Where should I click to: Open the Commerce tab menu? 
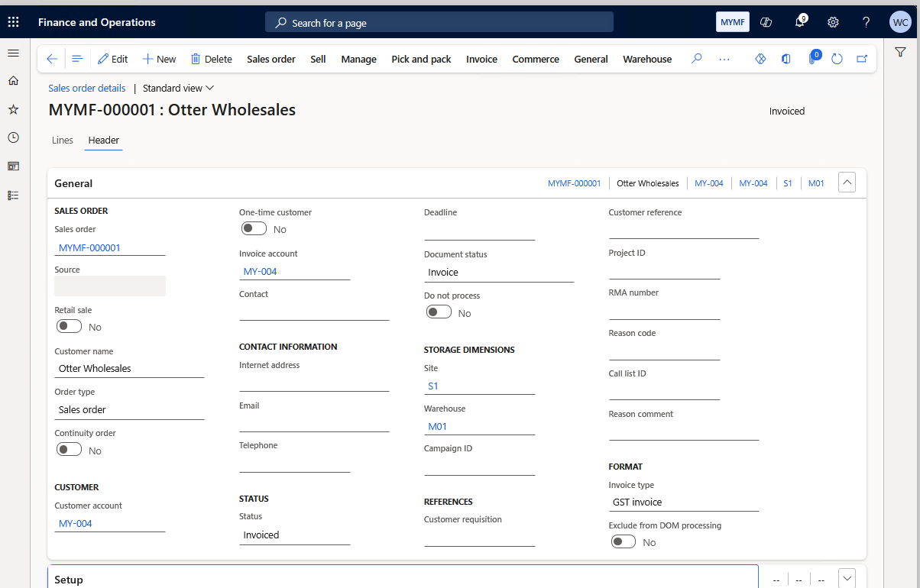[x=536, y=59]
